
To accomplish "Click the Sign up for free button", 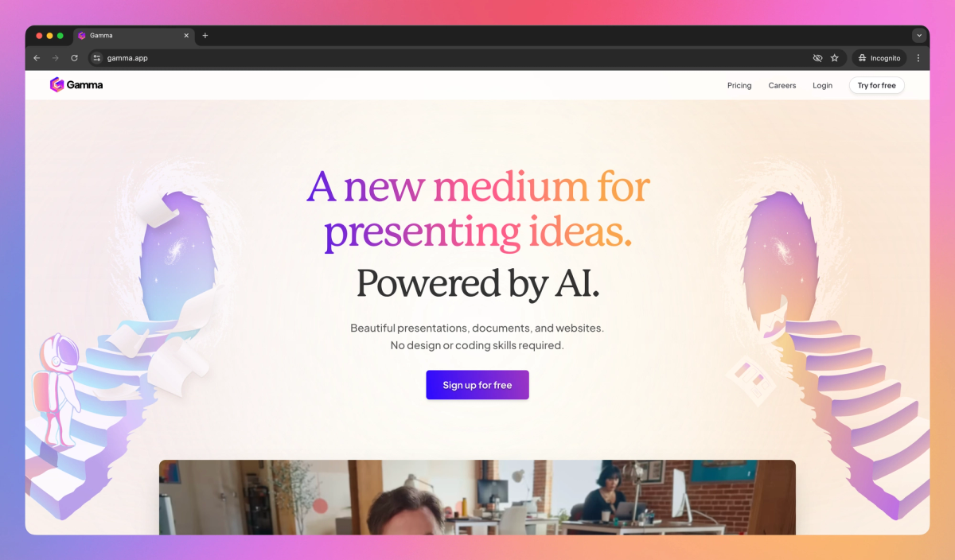I will 477,385.
